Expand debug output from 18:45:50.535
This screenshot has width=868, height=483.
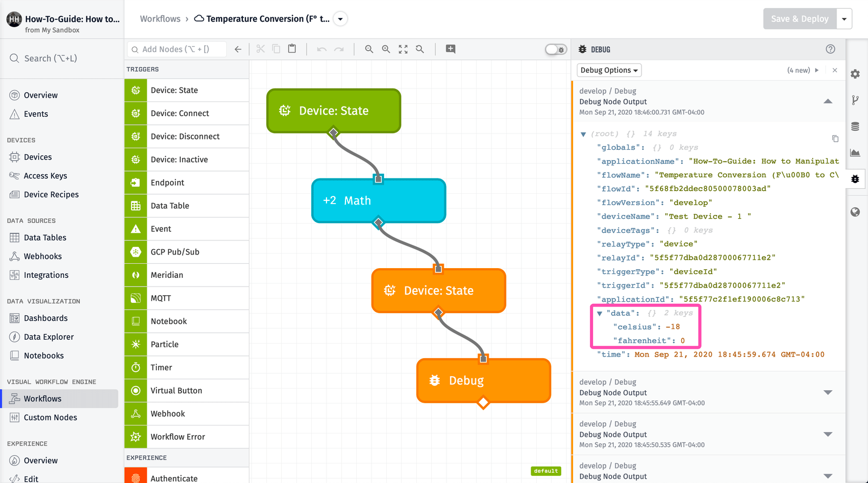point(828,434)
